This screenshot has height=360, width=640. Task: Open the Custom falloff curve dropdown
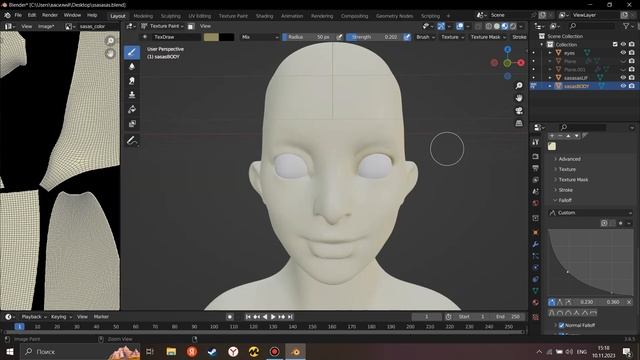(x=591, y=213)
